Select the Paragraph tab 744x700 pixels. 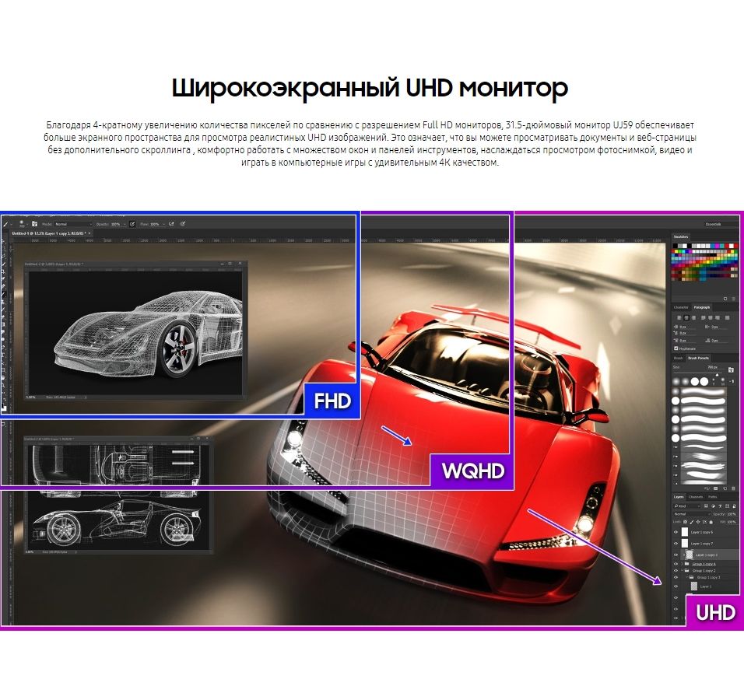702,307
